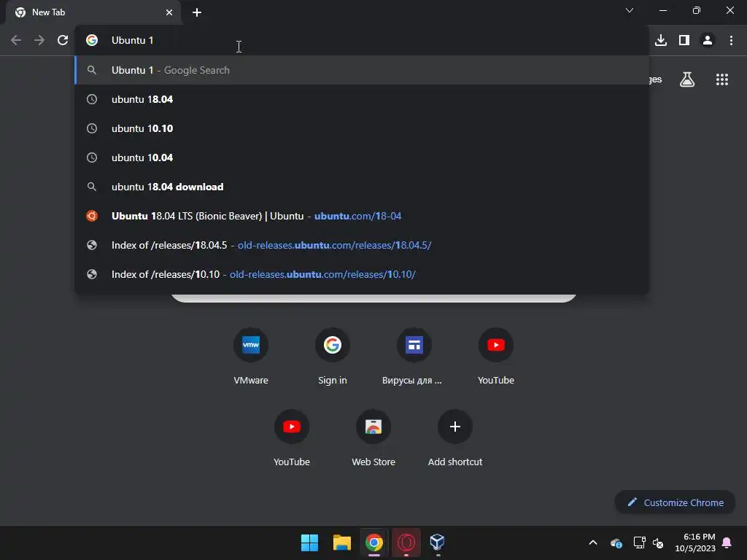
Task: Open Index of /releases/18.04.5 suggestion
Action: point(362,245)
